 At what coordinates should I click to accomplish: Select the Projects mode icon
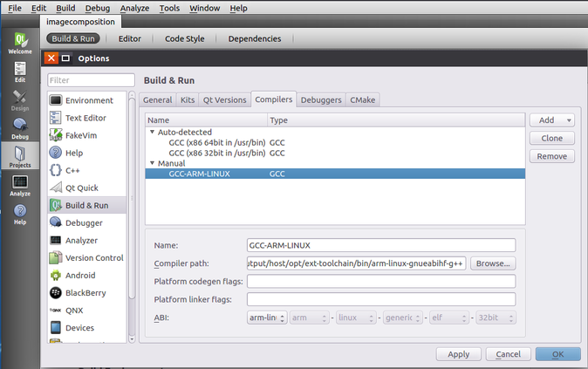pos(19,156)
